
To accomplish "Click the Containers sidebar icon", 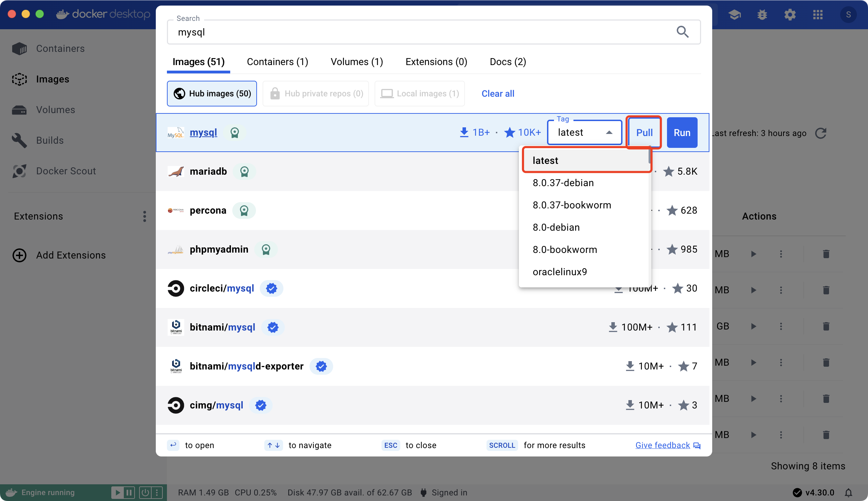I will tap(19, 48).
